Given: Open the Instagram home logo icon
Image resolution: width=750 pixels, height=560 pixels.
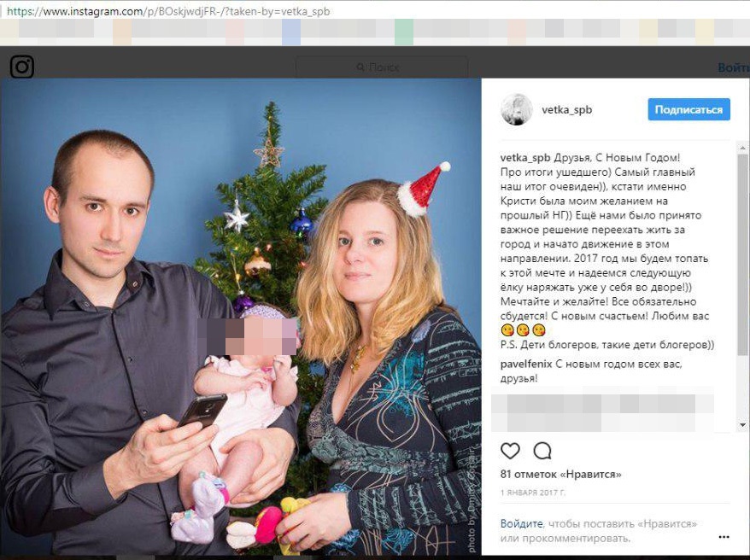Looking at the screenshot, I should click(22, 67).
